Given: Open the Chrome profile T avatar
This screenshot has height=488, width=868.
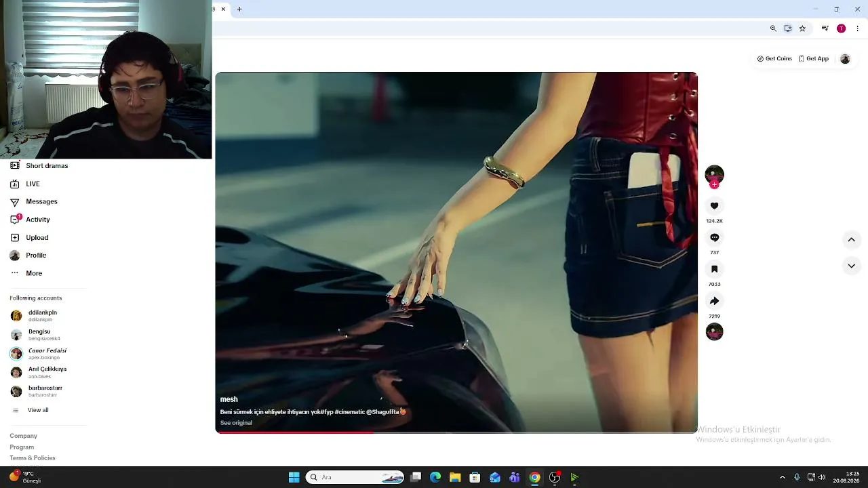Looking at the screenshot, I should point(841,28).
